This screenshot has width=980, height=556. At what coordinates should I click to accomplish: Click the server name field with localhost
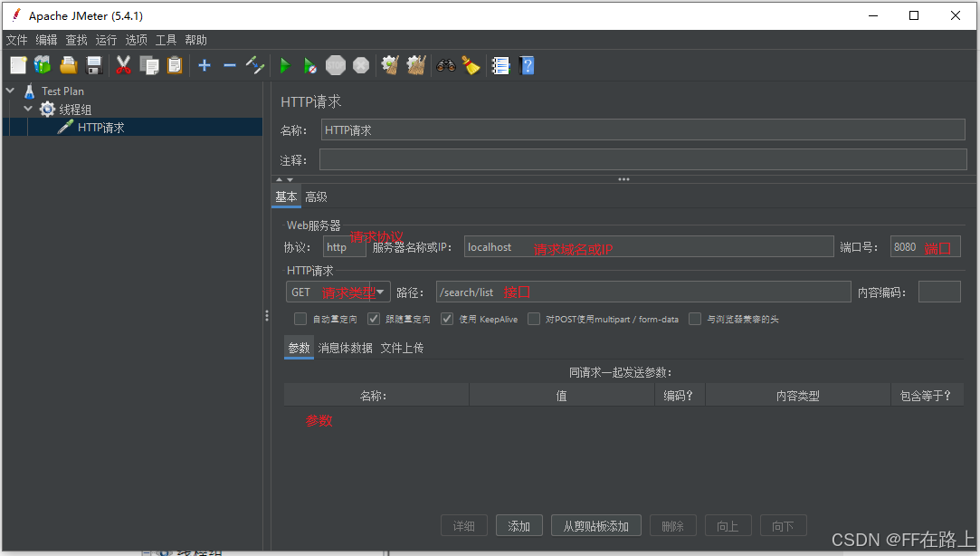tap(649, 247)
